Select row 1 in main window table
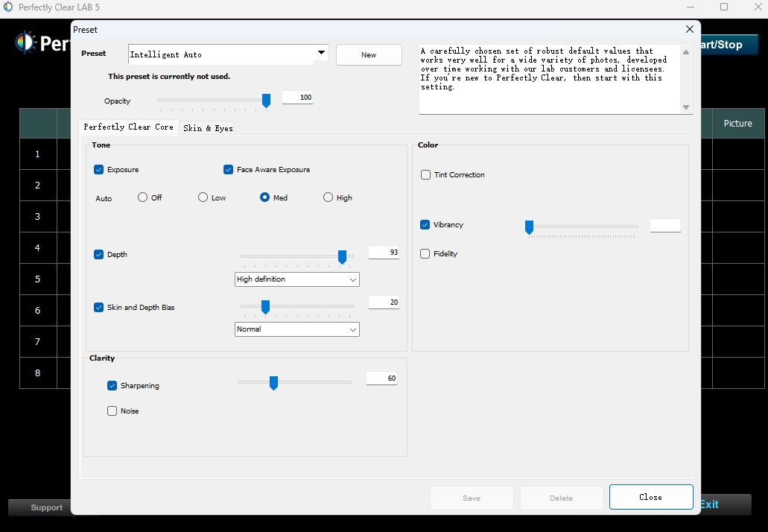This screenshot has width=768, height=532. pyautogui.click(x=38, y=154)
